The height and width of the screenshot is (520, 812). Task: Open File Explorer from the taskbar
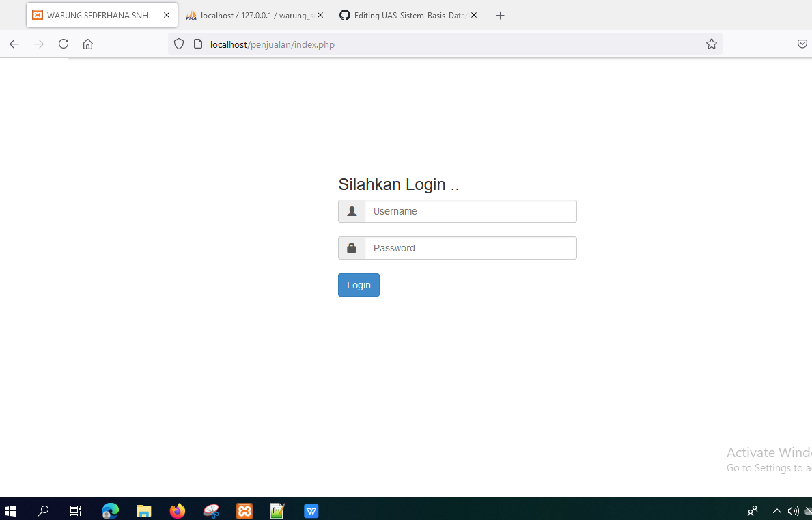pos(143,510)
